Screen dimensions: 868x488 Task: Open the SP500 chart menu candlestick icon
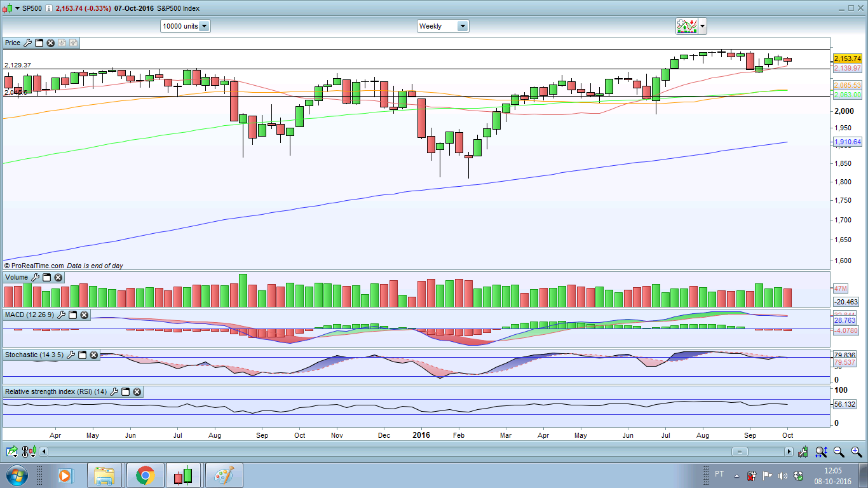(x=8, y=8)
